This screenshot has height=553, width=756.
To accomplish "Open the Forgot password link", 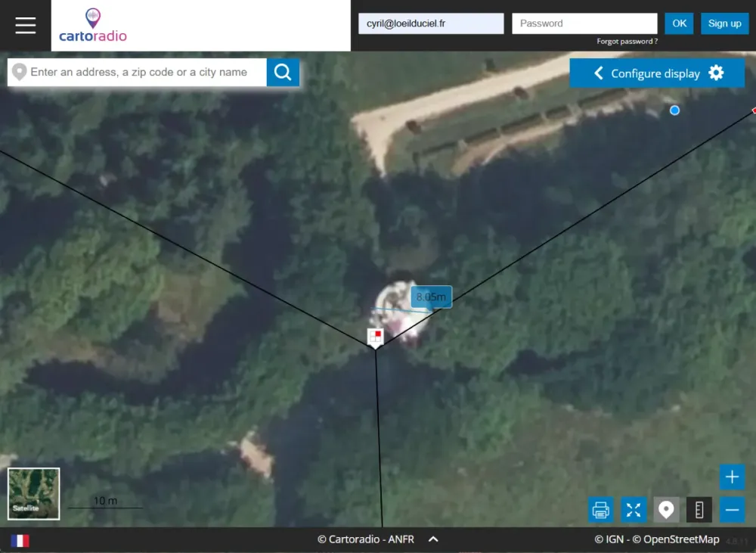I will tap(627, 42).
